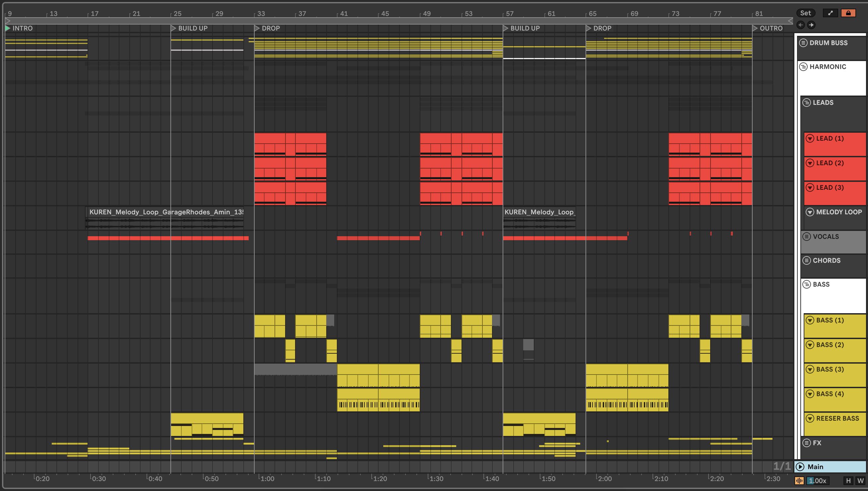Jump to previous locator arrow
The width and height of the screenshot is (868, 491).
point(801,25)
